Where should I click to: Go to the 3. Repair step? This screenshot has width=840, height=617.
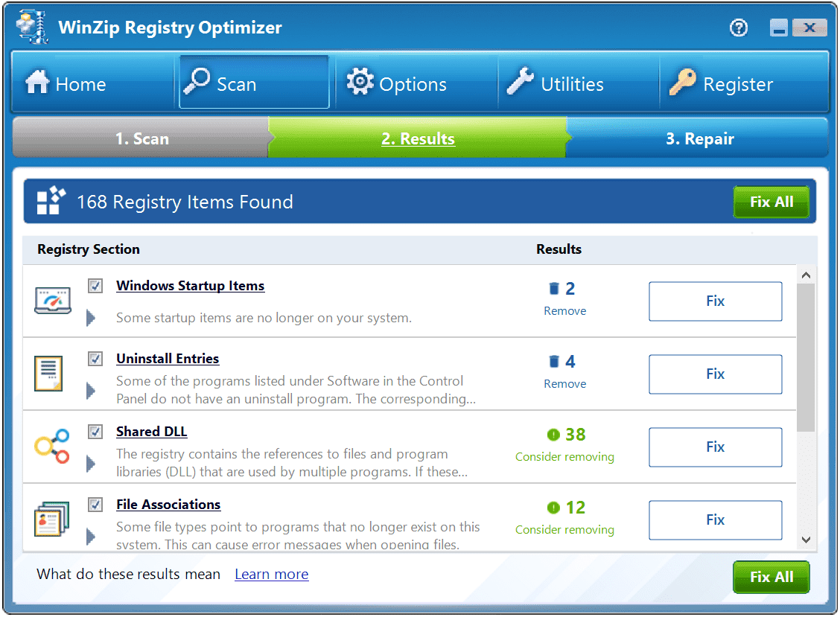tap(699, 138)
